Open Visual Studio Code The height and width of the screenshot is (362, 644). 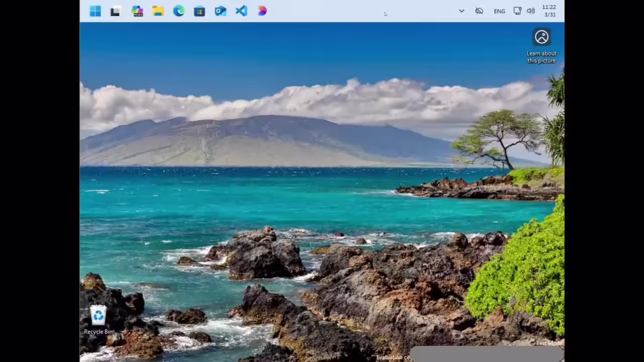coord(242,11)
